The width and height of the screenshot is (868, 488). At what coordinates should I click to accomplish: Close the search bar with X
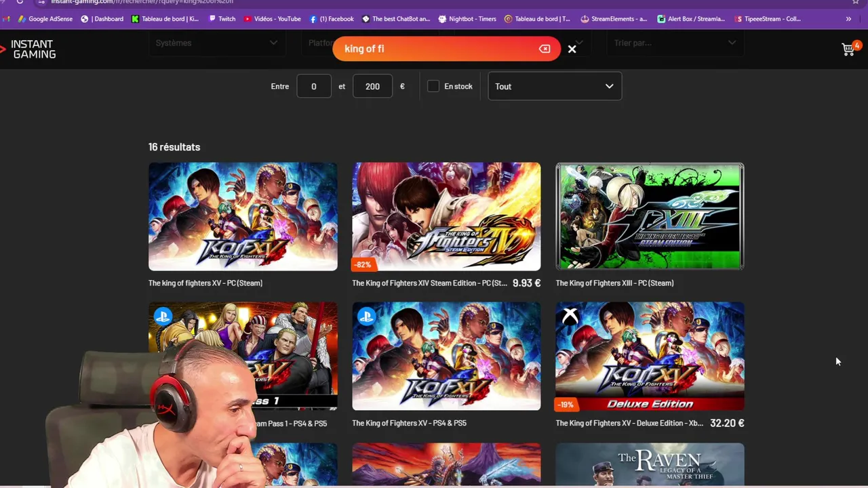coord(572,49)
